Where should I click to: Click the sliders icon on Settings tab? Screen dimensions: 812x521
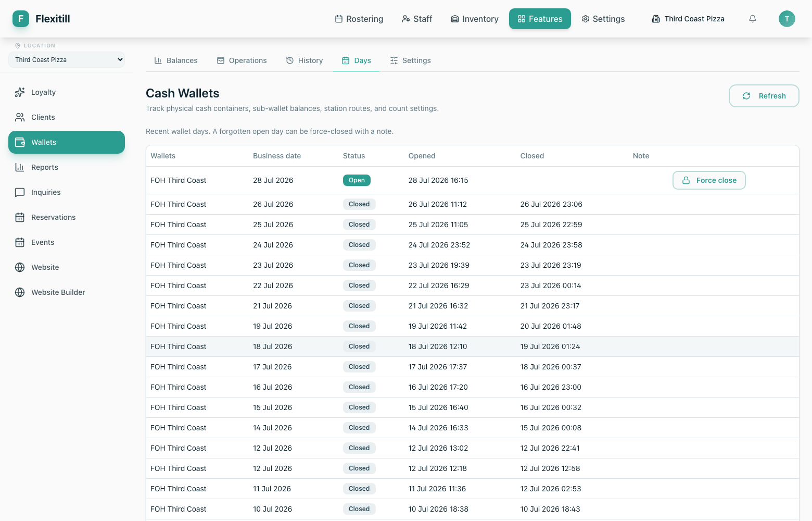click(x=394, y=60)
